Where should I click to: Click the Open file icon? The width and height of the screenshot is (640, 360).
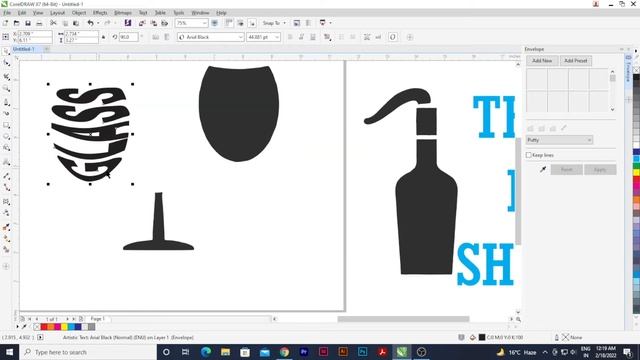16,23
